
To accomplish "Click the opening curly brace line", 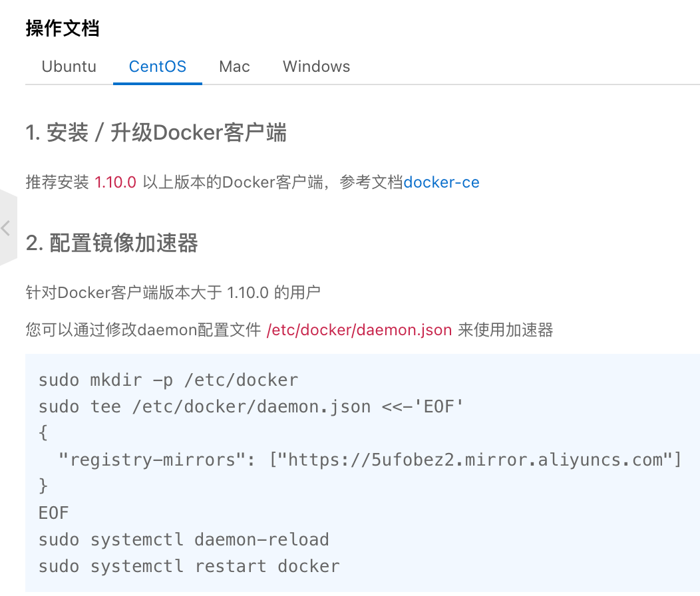I will (43, 432).
